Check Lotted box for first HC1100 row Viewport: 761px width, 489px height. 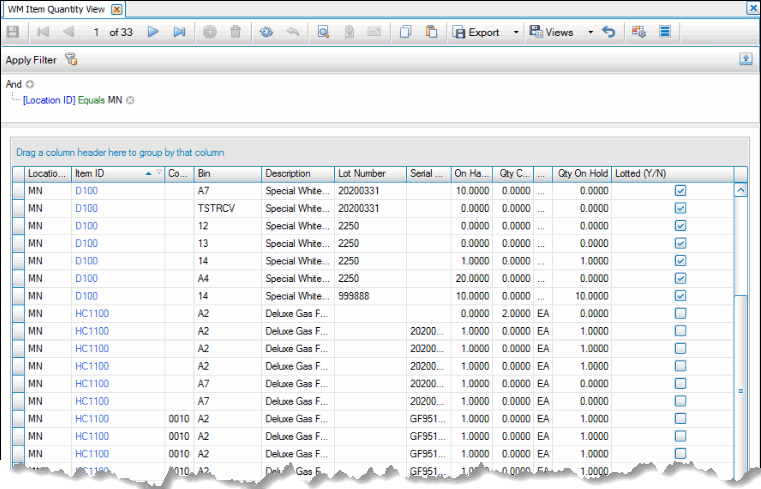pos(680,313)
